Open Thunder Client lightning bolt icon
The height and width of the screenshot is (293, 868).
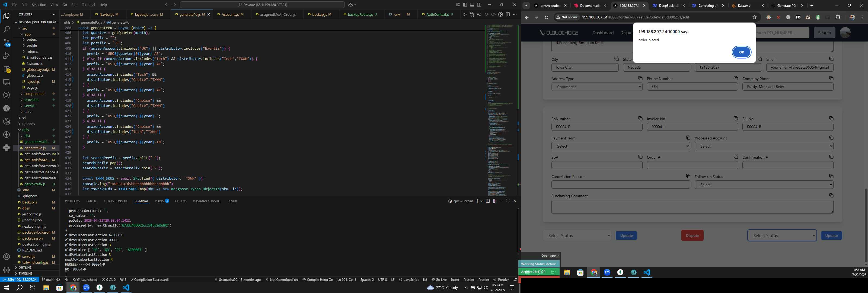[x=7, y=135]
